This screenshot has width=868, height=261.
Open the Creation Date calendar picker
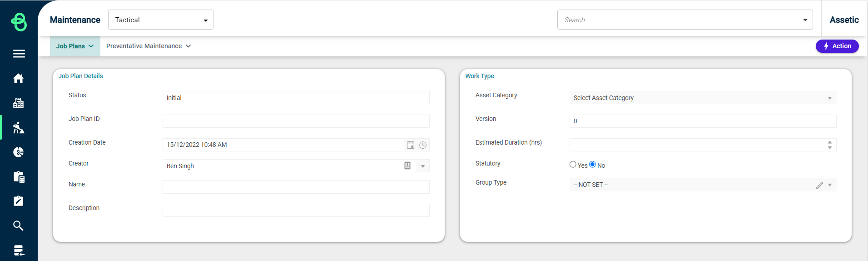coord(411,145)
